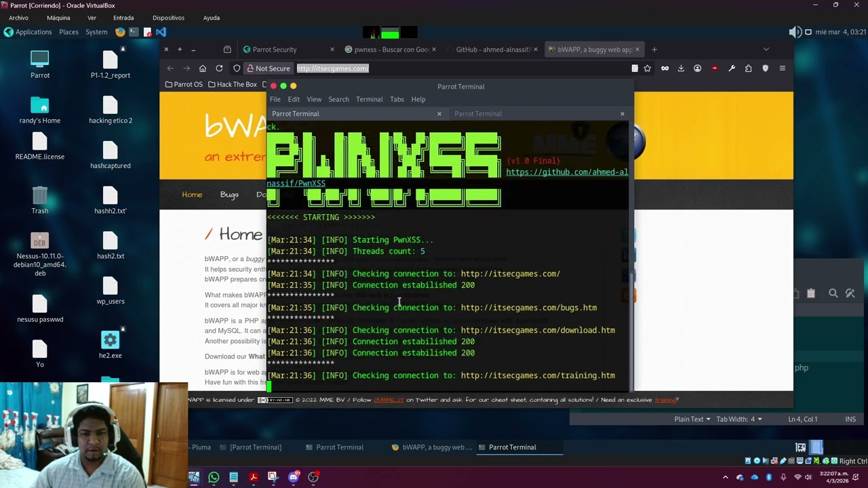This screenshot has width=868, height=488.
Task: Open the Parrot desktop computer icon
Action: pyautogui.click(x=40, y=65)
